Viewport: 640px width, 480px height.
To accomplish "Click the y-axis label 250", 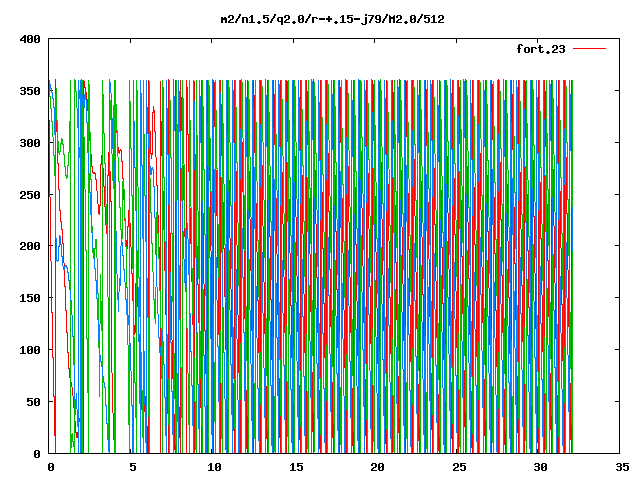I will (30, 195).
